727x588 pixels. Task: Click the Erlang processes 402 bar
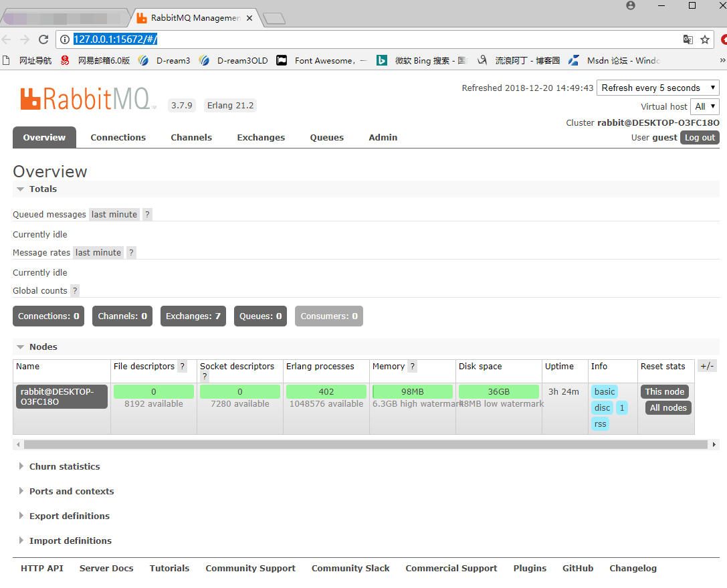(x=326, y=392)
